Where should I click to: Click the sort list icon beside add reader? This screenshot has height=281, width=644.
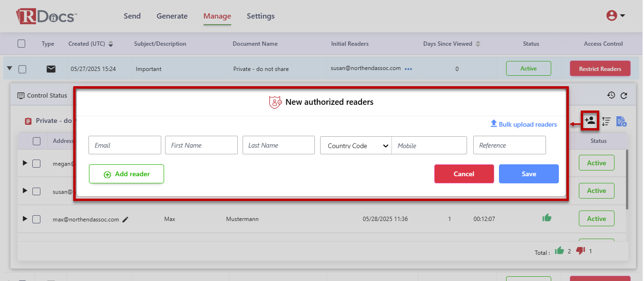(x=606, y=121)
